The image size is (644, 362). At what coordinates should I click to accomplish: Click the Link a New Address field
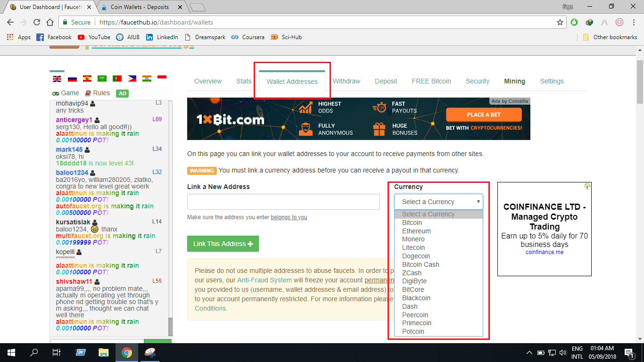[x=283, y=202]
